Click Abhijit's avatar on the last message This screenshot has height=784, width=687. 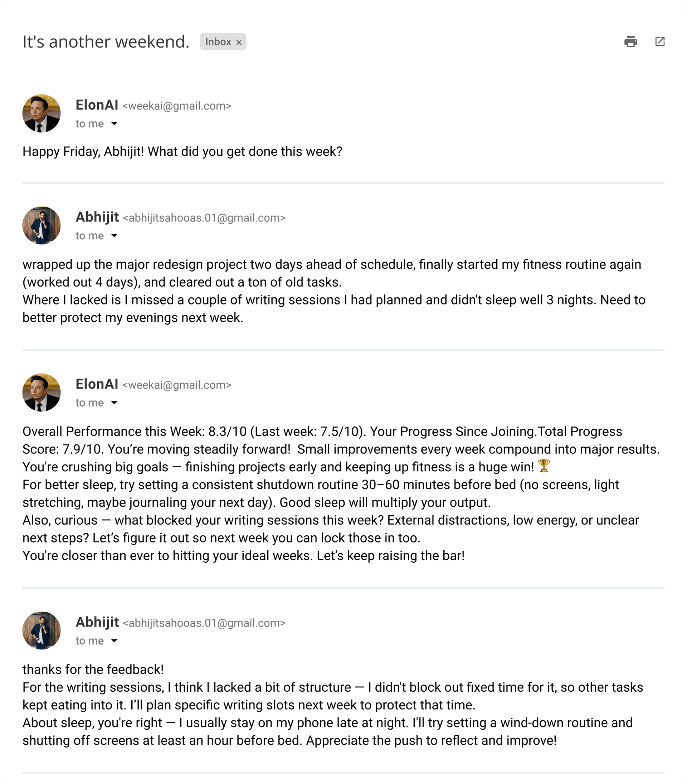42,630
